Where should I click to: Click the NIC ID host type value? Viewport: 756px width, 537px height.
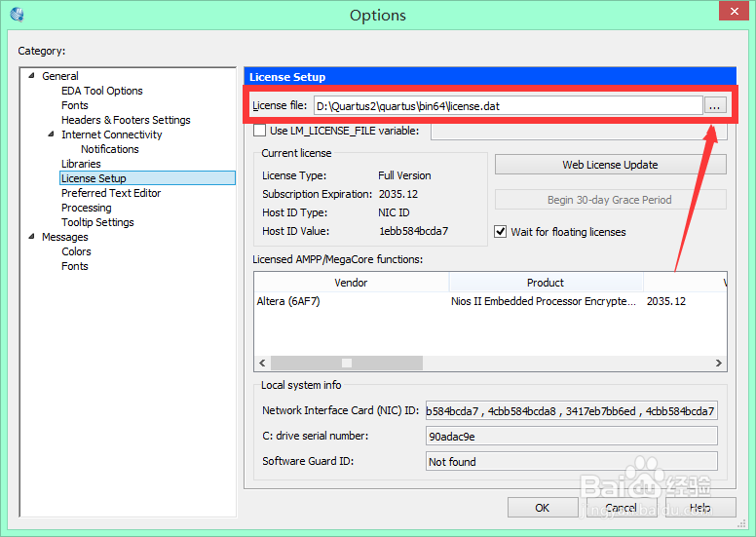click(x=394, y=212)
